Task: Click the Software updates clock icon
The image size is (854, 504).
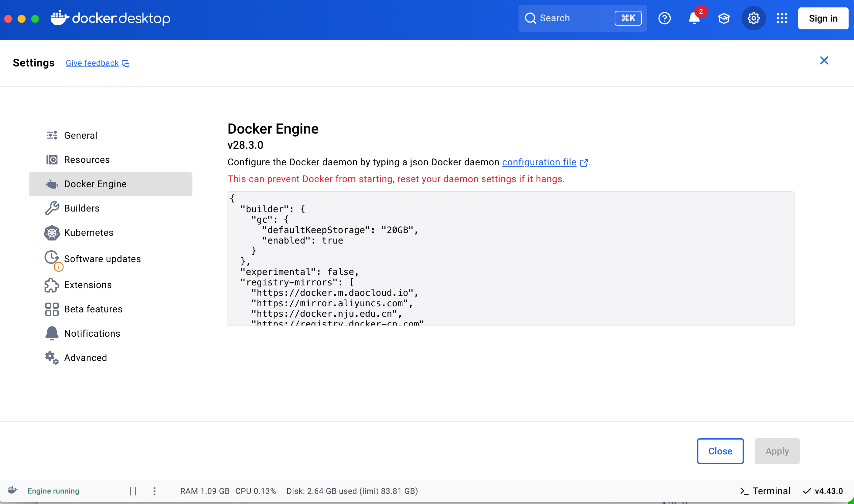Action: (51, 257)
